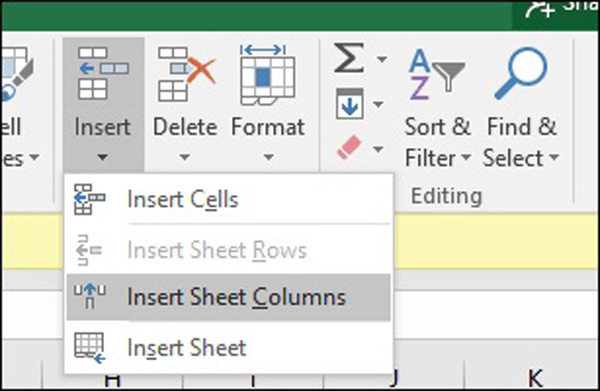The height and width of the screenshot is (391, 600).
Task: Expand the Delete button dropdown arrow
Action: [185, 157]
